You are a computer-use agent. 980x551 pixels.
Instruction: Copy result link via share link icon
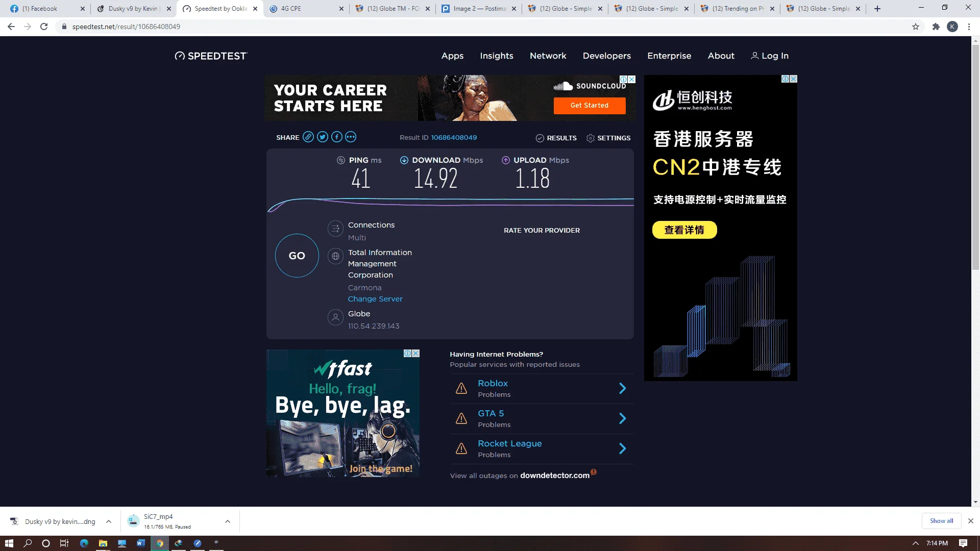tap(308, 137)
